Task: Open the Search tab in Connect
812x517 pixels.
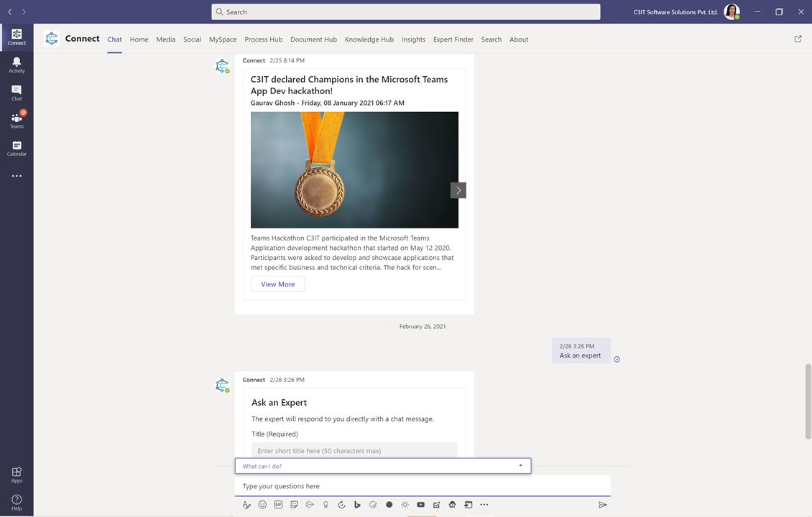Action: click(492, 39)
